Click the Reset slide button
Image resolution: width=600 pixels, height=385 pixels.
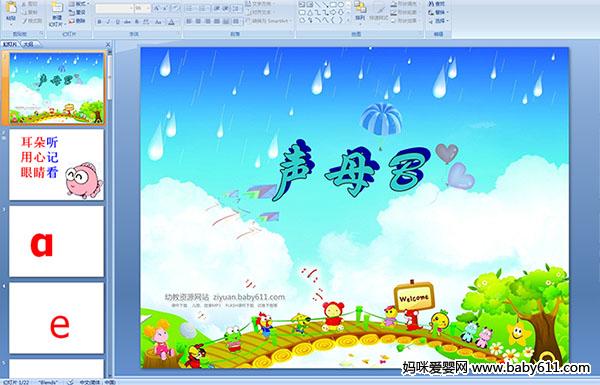(77, 12)
